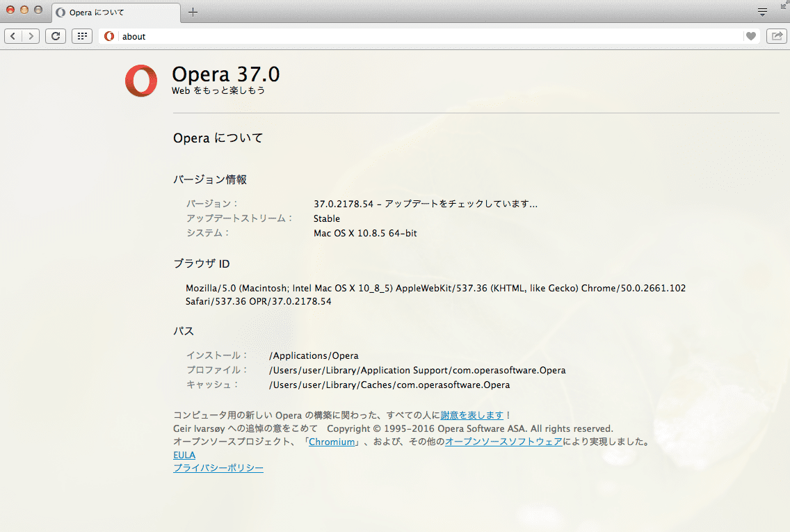Reload the about page
The image size is (790, 532).
(x=56, y=36)
